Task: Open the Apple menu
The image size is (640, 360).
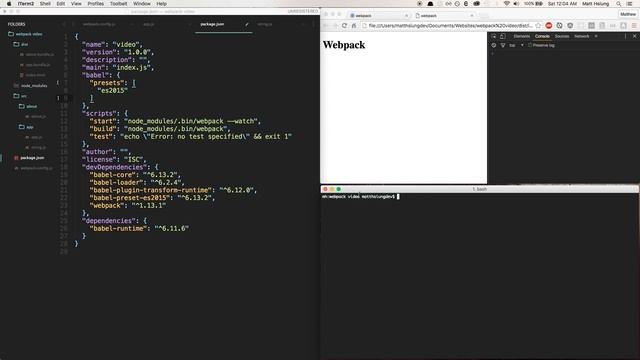Action: (x=9, y=4)
